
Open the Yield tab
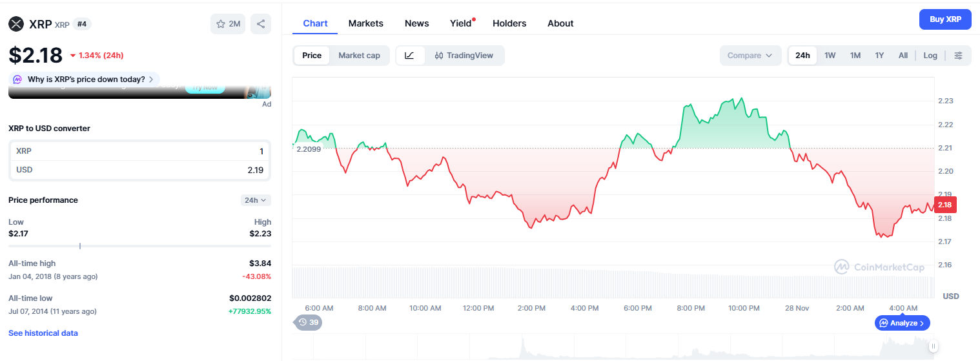click(461, 23)
